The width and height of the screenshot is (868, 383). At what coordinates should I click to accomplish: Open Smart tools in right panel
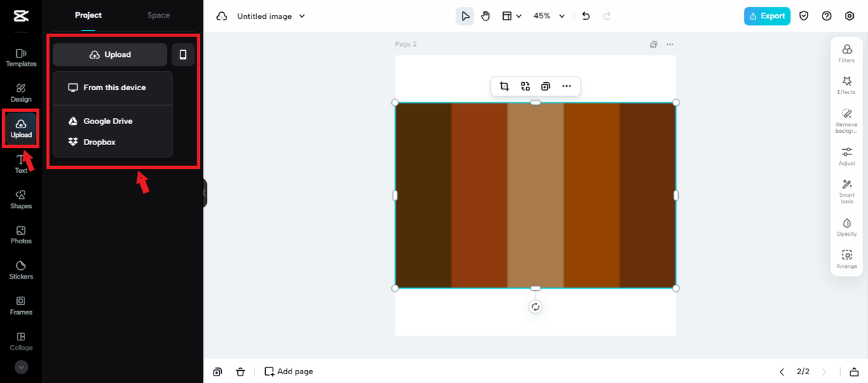click(846, 192)
